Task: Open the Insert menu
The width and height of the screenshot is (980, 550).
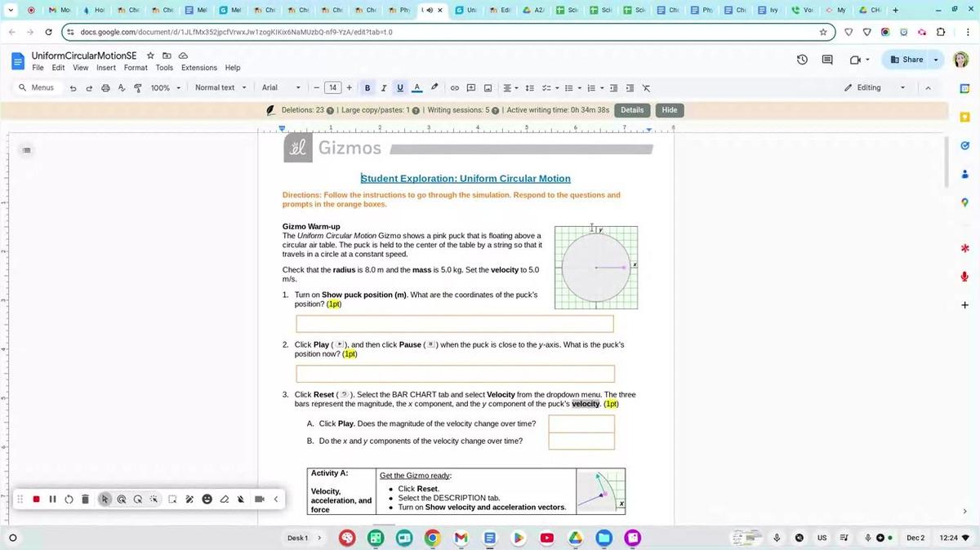Action: point(106,68)
